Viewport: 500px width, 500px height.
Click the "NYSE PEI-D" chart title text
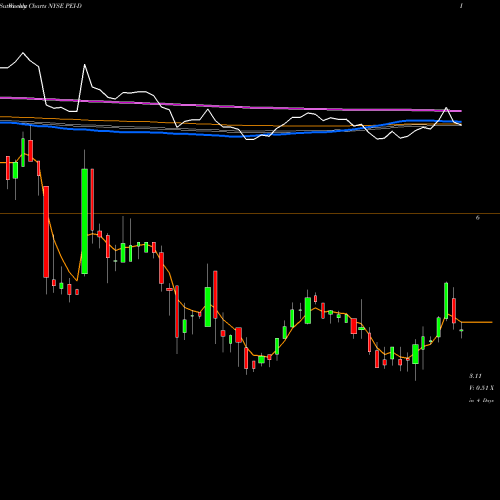[x=64, y=6]
